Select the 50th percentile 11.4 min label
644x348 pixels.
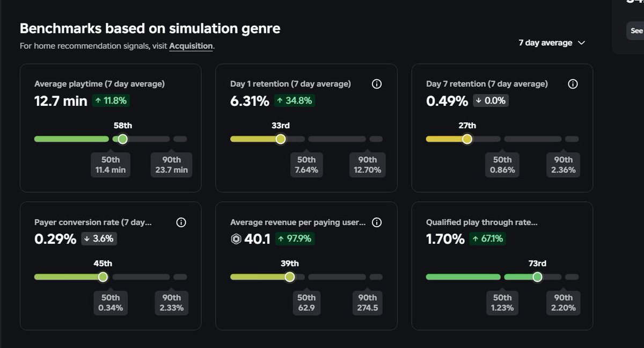point(111,165)
